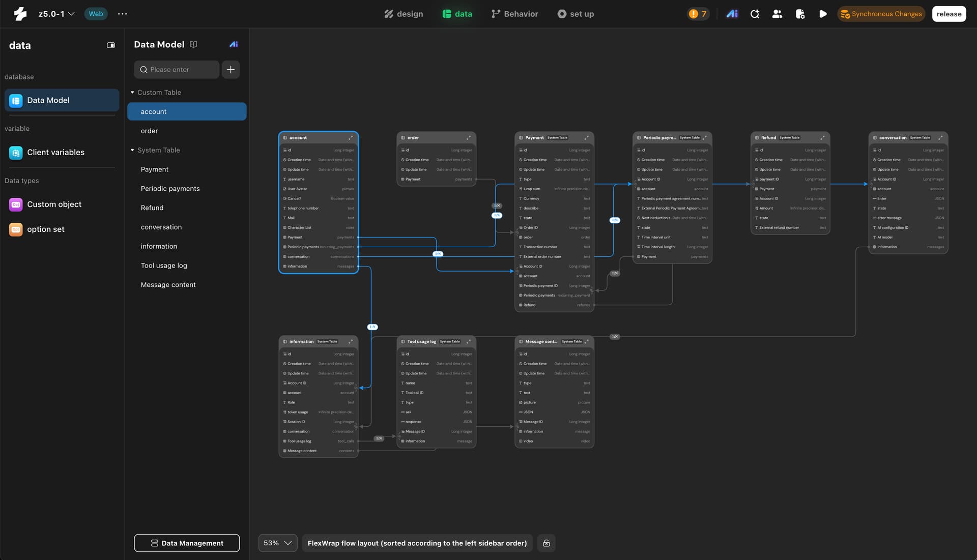This screenshot has height=560, width=977.
Task: Expand the account table card
Action: point(350,138)
